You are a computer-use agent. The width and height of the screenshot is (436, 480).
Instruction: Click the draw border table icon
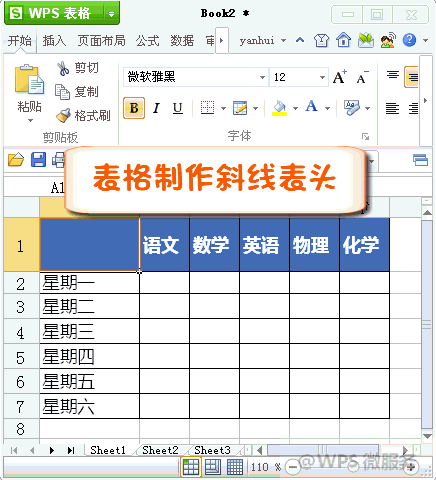point(240,108)
